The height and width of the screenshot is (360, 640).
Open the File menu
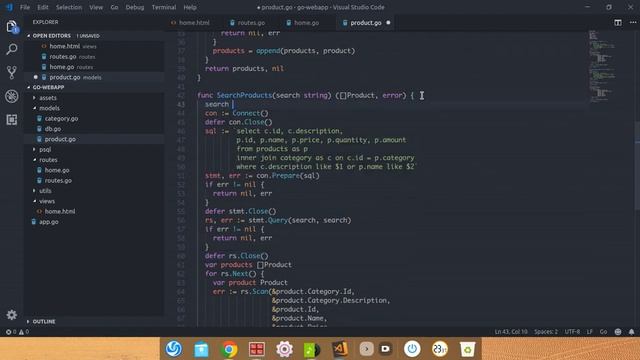click(25, 7)
